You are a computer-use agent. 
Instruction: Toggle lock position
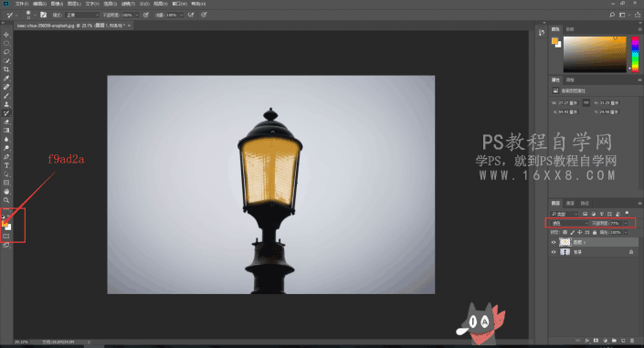579,233
